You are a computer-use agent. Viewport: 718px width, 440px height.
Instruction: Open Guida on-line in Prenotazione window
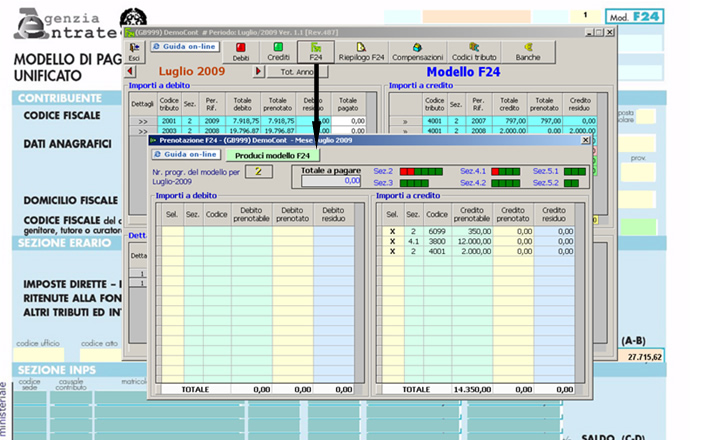pos(185,154)
